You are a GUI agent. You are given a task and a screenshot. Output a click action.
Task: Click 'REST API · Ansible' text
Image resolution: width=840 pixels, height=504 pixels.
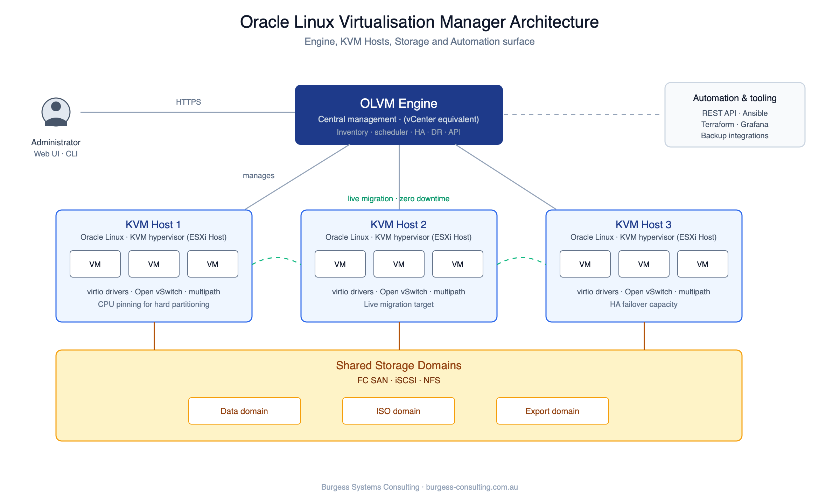click(x=735, y=113)
